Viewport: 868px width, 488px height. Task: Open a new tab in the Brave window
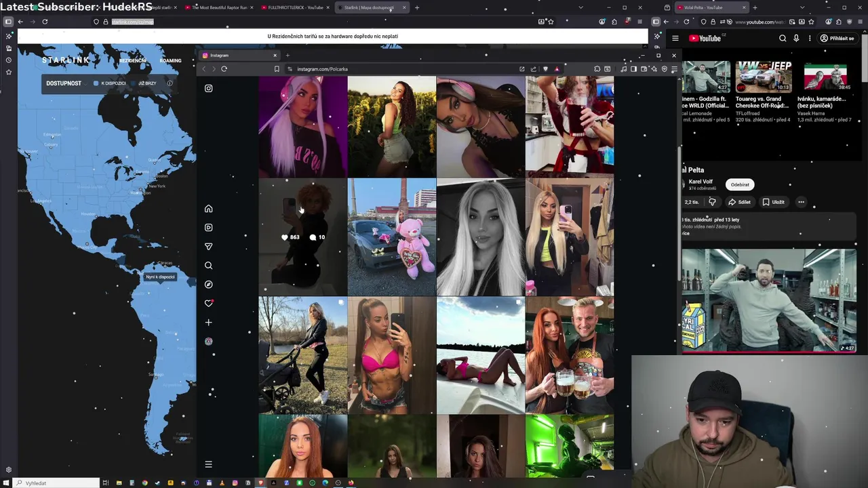point(288,56)
